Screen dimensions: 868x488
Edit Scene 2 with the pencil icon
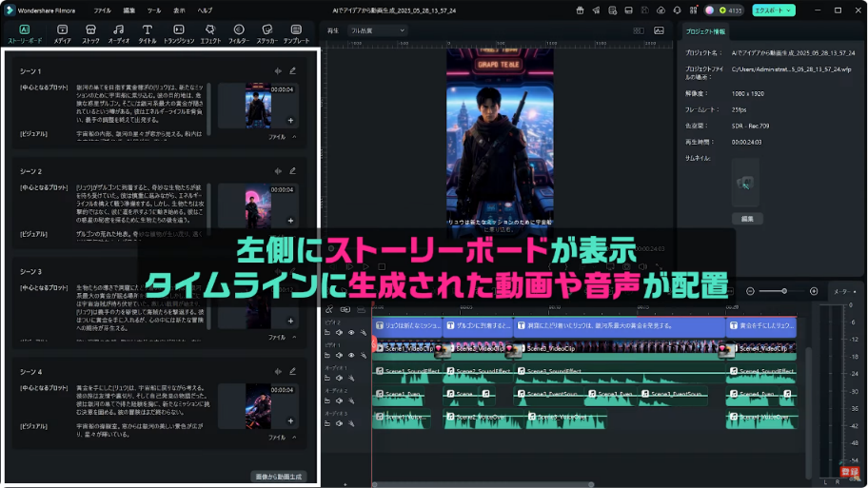[x=293, y=171]
